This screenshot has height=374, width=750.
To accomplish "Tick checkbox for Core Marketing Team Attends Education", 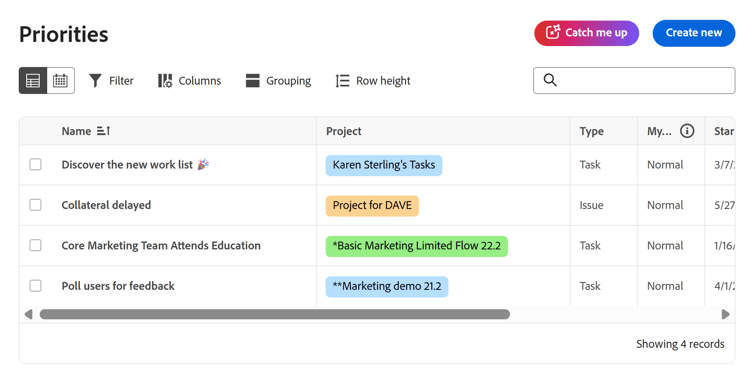I will click(35, 245).
